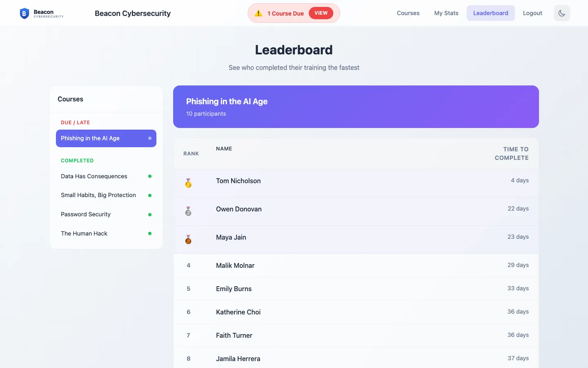This screenshot has height=368, width=588.
Task: Click the rank number 8
Action: pos(189,359)
